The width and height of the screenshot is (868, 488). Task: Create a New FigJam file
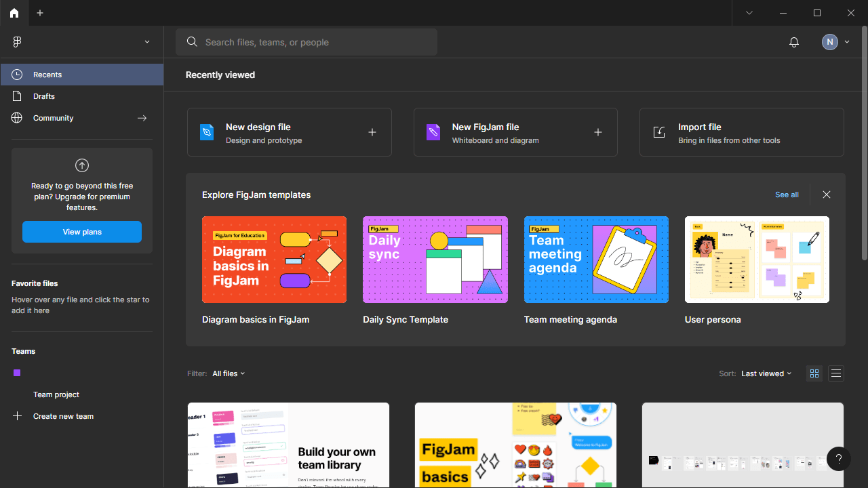(x=515, y=132)
